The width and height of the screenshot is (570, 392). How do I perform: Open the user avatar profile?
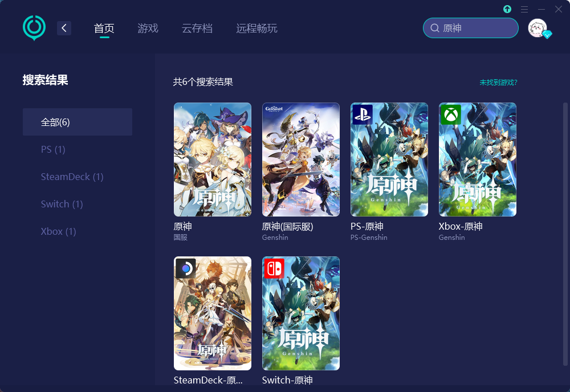(x=538, y=28)
